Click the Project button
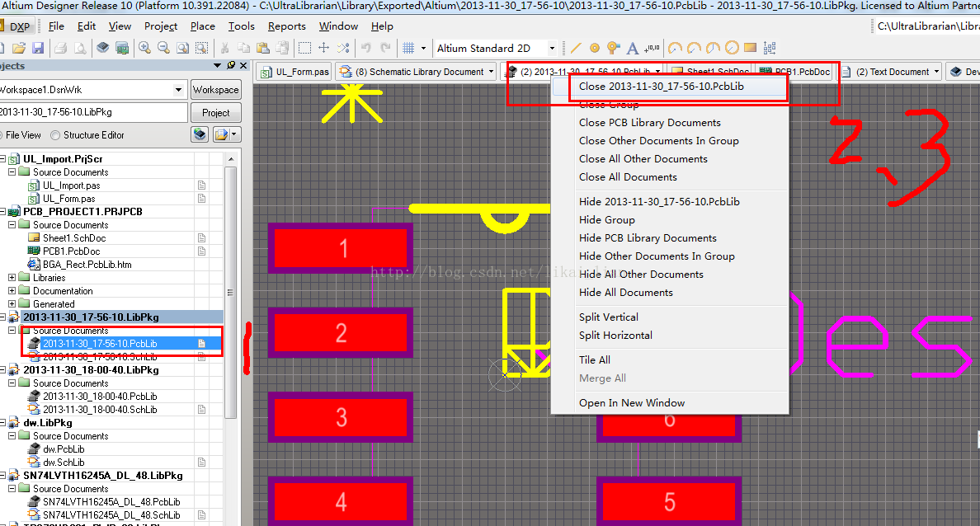The width and height of the screenshot is (980, 526). coord(215,113)
